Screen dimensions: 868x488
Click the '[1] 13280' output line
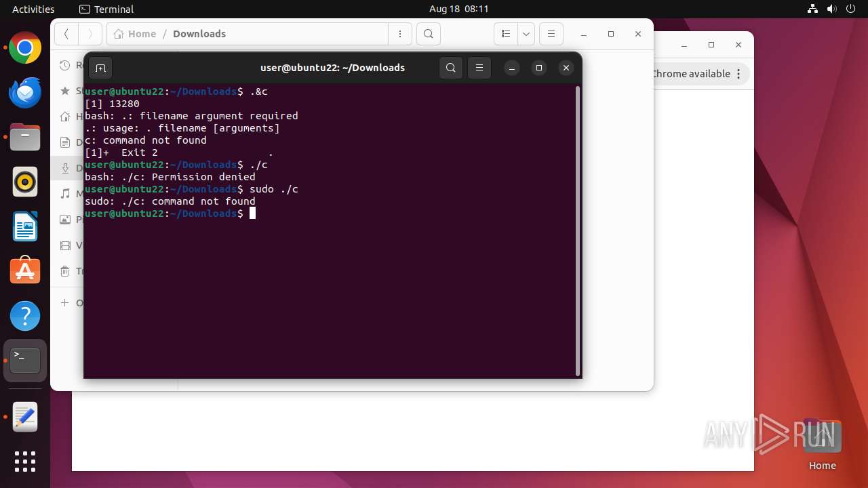(x=112, y=104)
